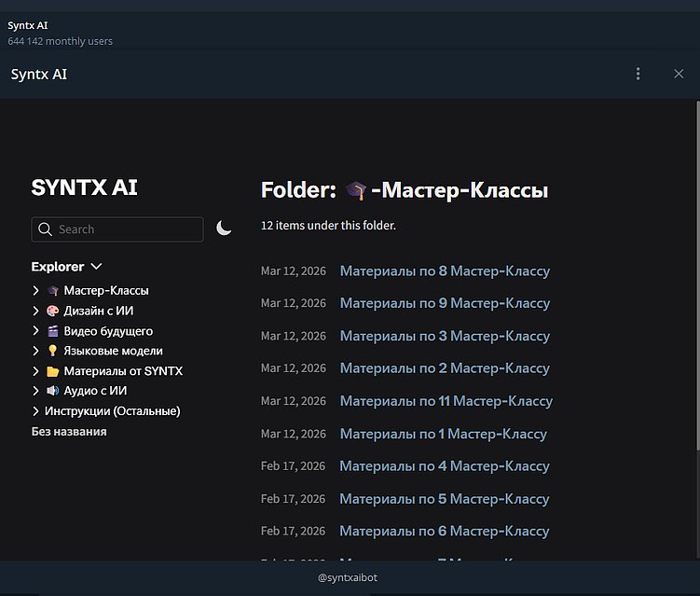Viewport: 700px width, 596px height.
Task: Click the magnifier icon in Search box
Action: click(45, 229)
